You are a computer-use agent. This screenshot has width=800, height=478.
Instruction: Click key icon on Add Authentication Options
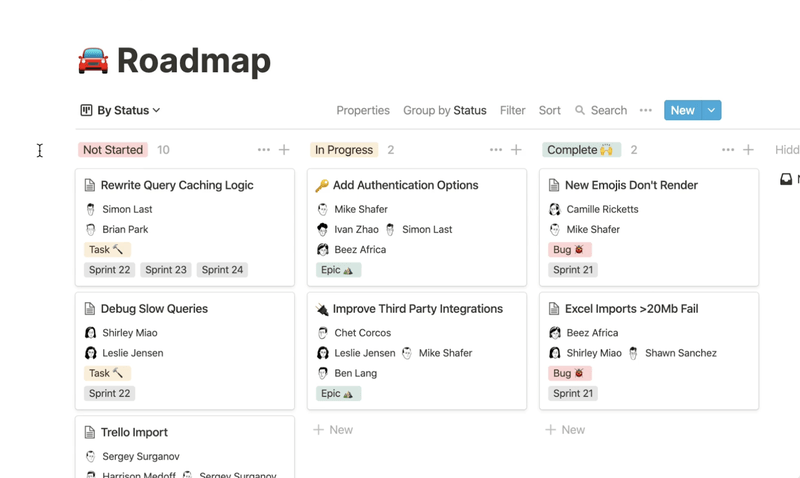tap(321, 185)
